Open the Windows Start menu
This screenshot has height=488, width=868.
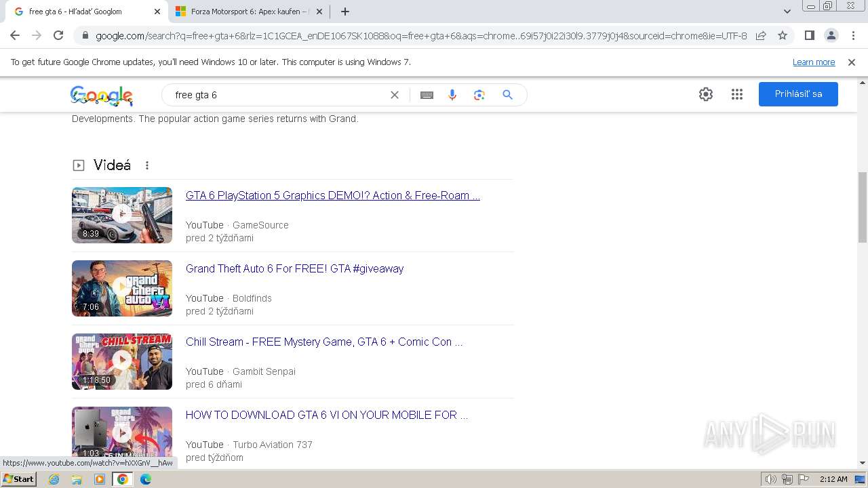click(18, 479)
